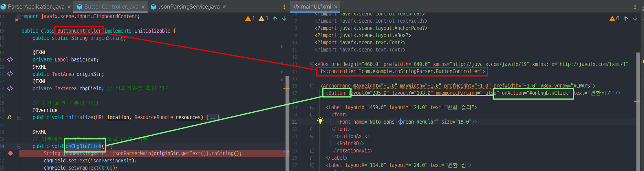Close the ButtonController.java tab
644x171 pixels.
point(143,7)
